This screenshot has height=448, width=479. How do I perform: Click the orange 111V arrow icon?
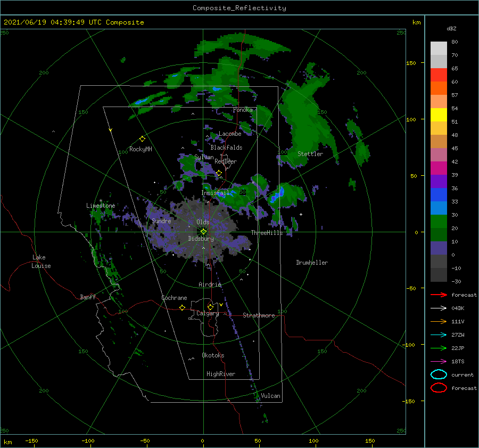tap(439, 321)
